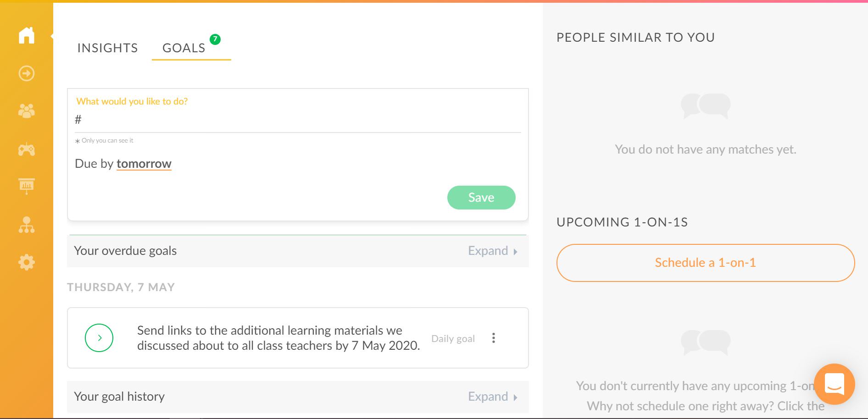Switch to the Insights tab
This screenshot has height=419, width=868.
[x=107, y=48]
